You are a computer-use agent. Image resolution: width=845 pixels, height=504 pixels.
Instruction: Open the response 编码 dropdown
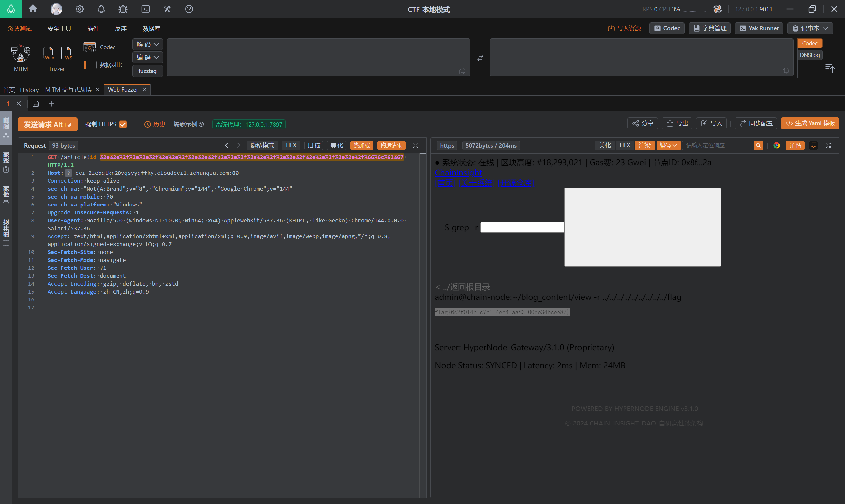(x=668, y=145)
